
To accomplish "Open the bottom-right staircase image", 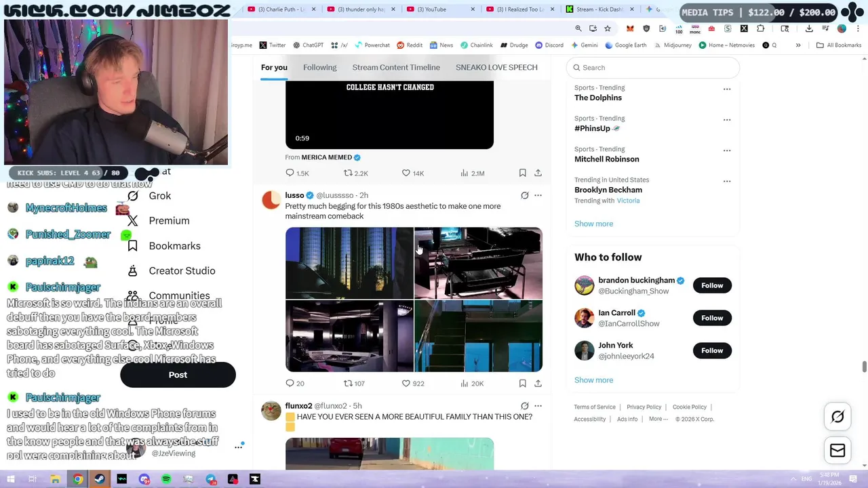I will click(478, 336).
